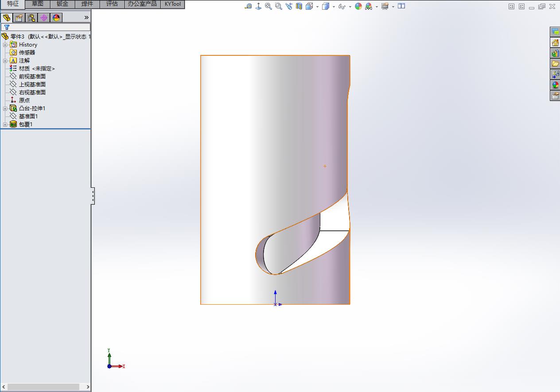Open the File Explorer task pane
The image size is (560, 392).
(x=555, y=64)
